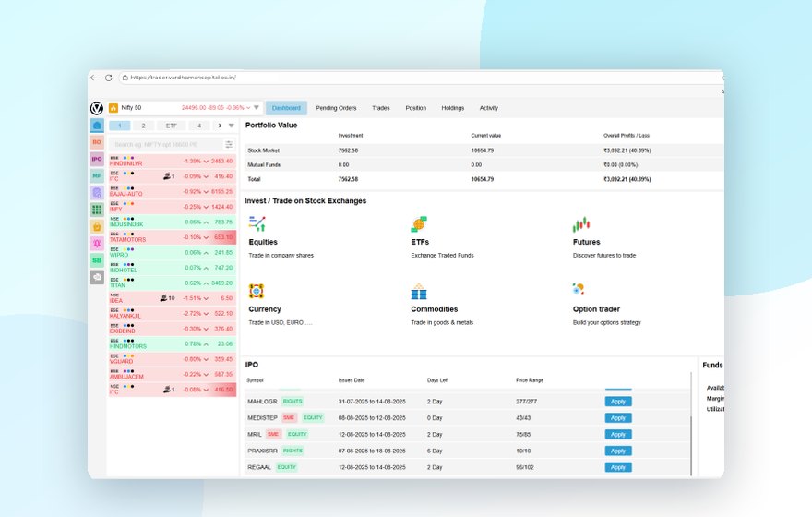Viewport: 812px width, 517px height.
Task: Select watchlist tab 4
Action: [x=199, y=126]
